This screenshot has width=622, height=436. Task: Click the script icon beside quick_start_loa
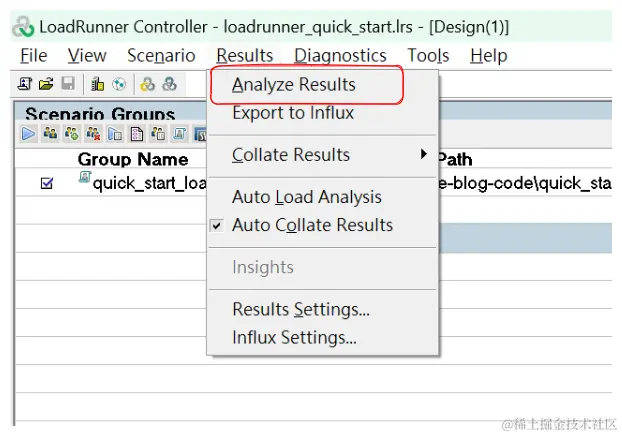tap(85, 177)
